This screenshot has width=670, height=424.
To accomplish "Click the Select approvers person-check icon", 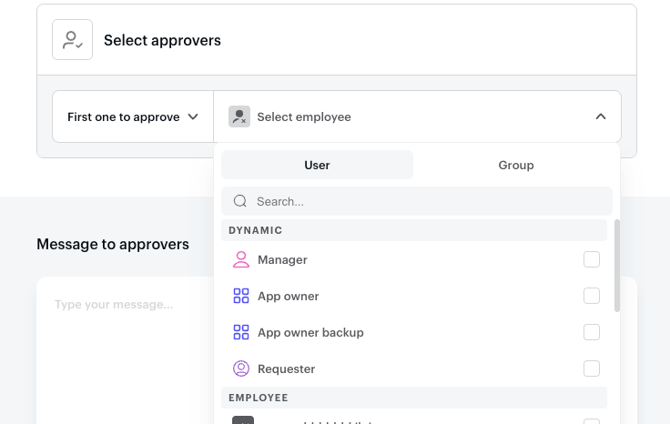I will click(x=72, y=39).
